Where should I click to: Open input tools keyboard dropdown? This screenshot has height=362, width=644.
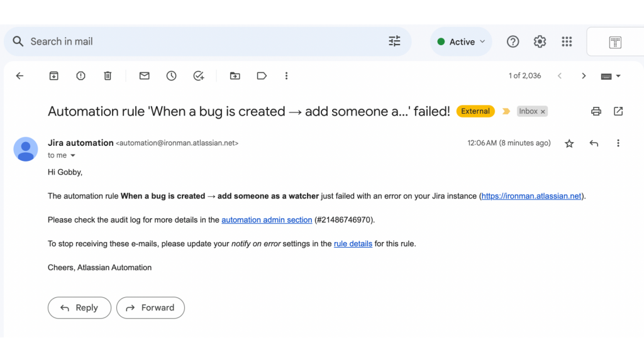point(611,76)
